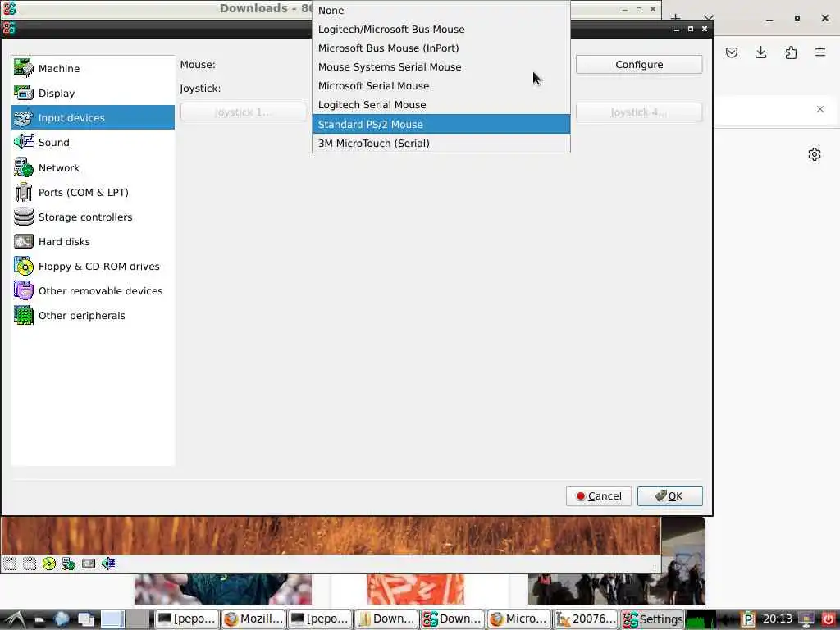Click the taskbar globe browser icon
Screen dimensions: 840x630
(62, 619)
